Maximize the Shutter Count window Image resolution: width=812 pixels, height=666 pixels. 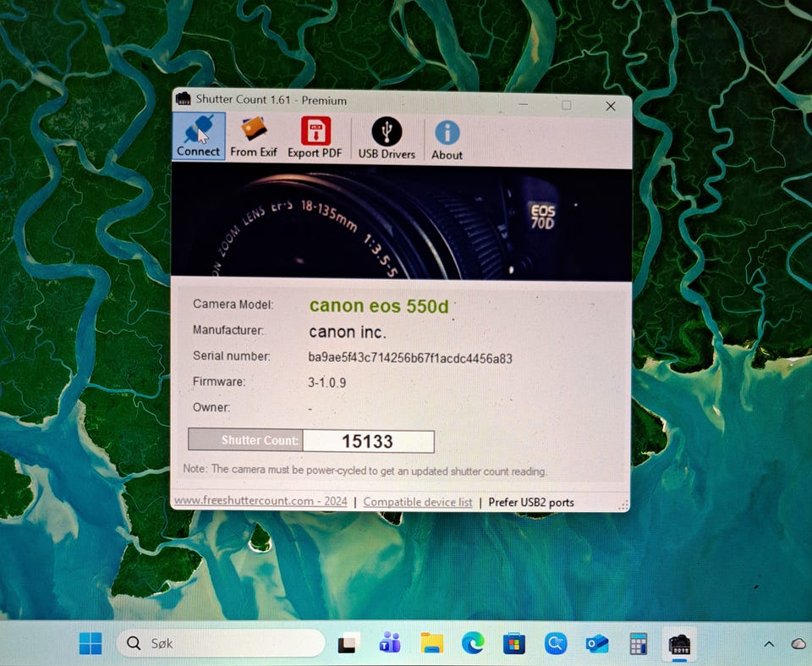pos(567,105)
